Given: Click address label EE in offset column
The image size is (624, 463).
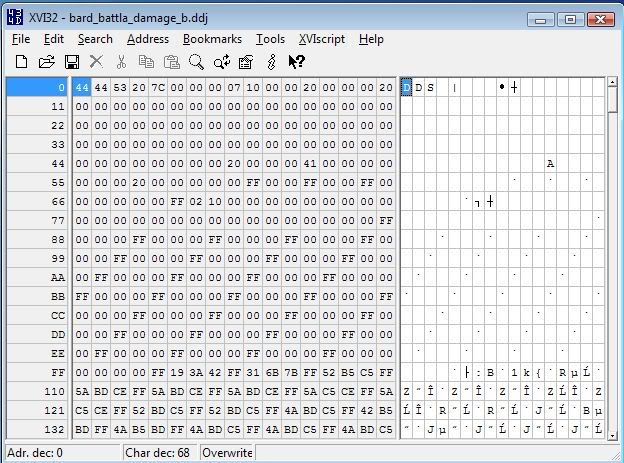Looking at the screenshot, I should (37, 354).
